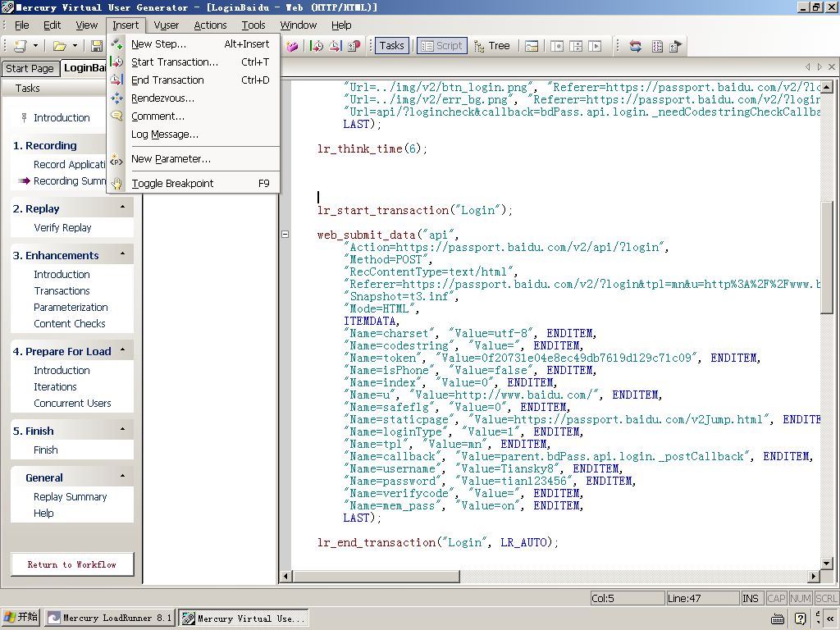This screenshot has height=630, width=840.
Task: Click the keyboard tray icon
Action: [x=778, y=619]
